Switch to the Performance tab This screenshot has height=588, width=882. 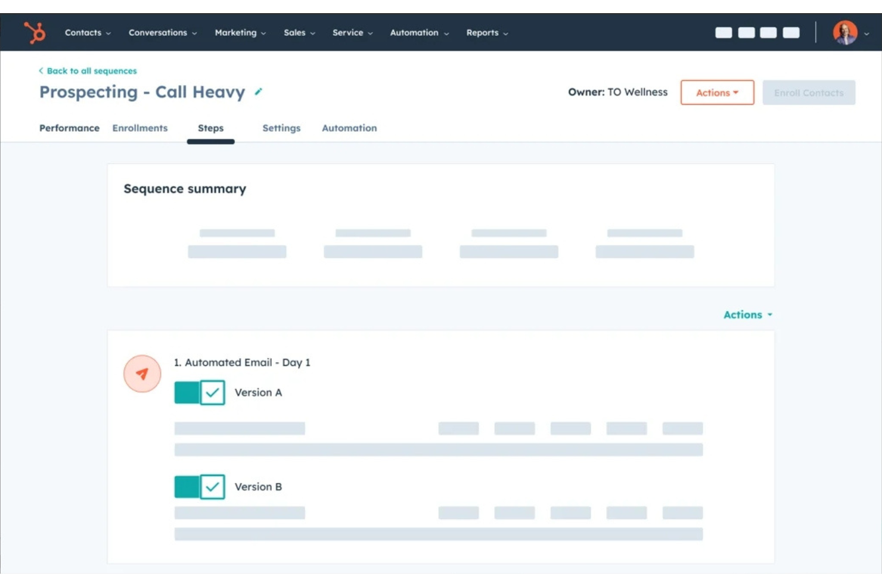click(x=69, y=128)
